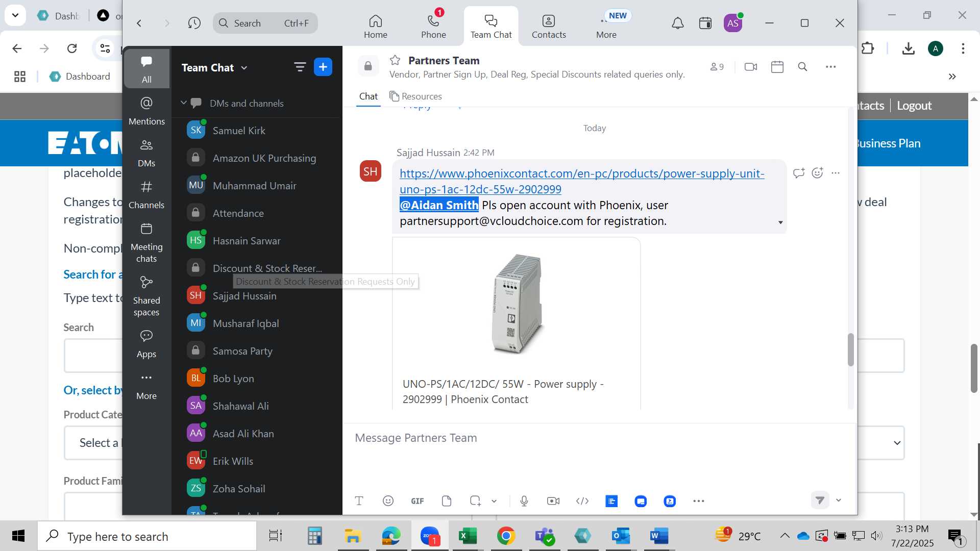Screen dimensions: 980x551
Task: Search within the Partners Team chat
Action: [802, 67]
